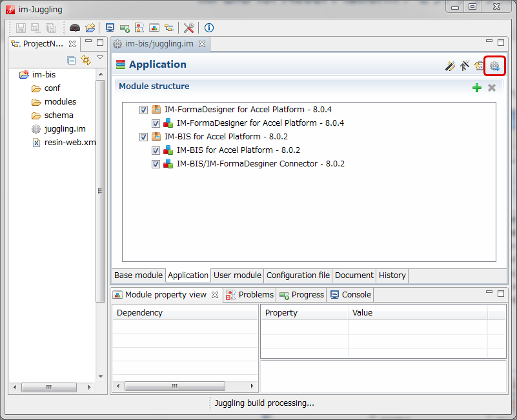Click the Save toolbar icon
Image resolution: width=517 pixels, height=420 pixels.
[21, 28]
